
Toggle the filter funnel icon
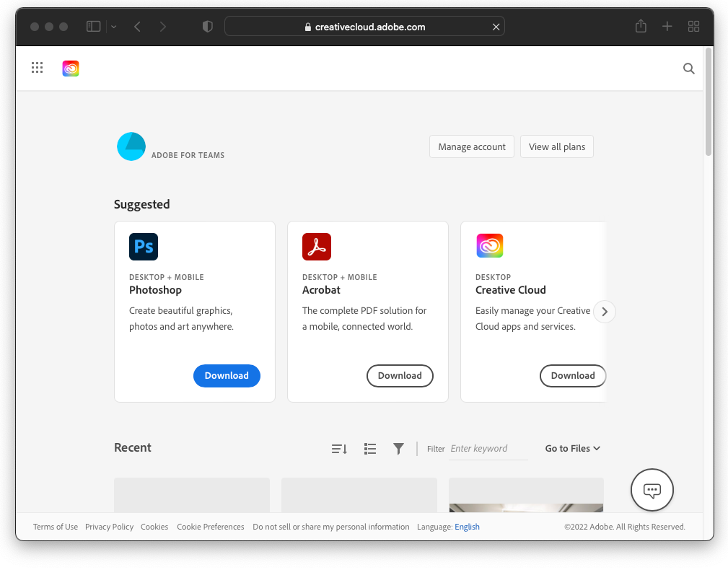398,449
